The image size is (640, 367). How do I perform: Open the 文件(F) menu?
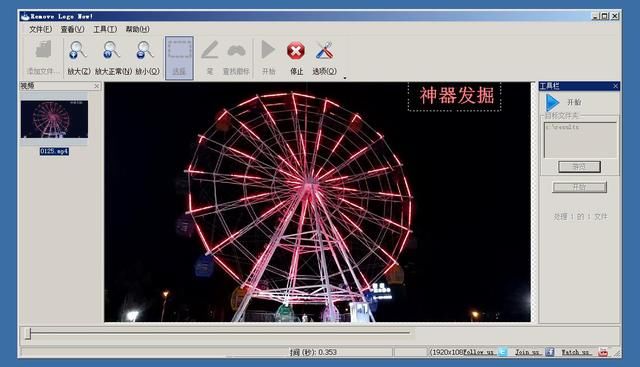[40, 29]
